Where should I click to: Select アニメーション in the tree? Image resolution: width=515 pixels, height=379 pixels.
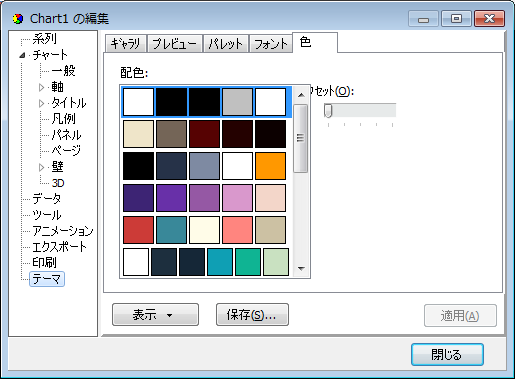point(63,231)
